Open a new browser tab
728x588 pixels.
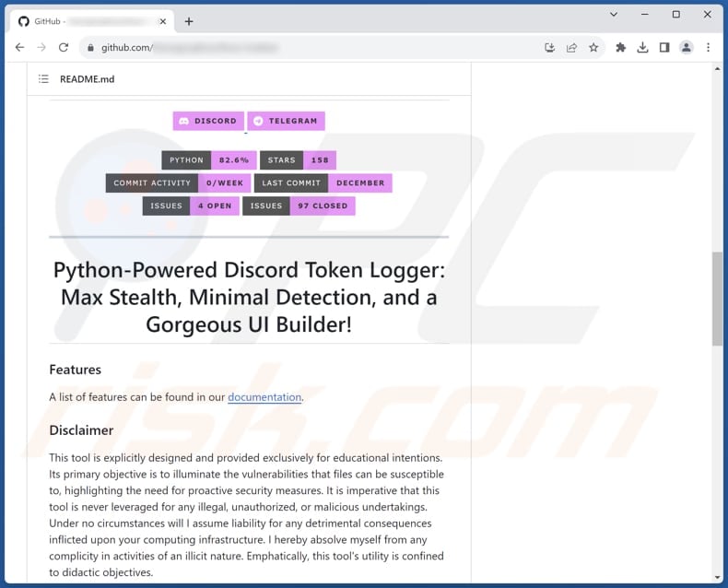point(189,21)
